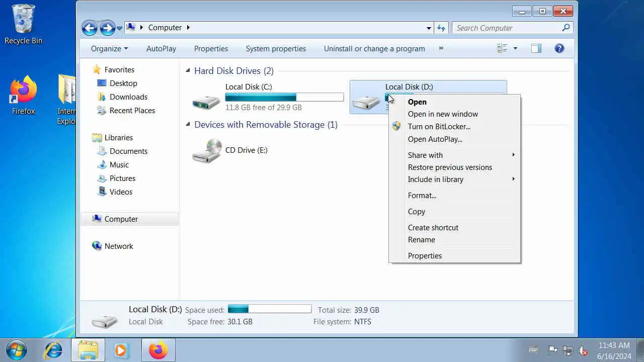Click AutoPlay in the toolbar
This screenshot has height=362, width=644.
tap(161, 49)
